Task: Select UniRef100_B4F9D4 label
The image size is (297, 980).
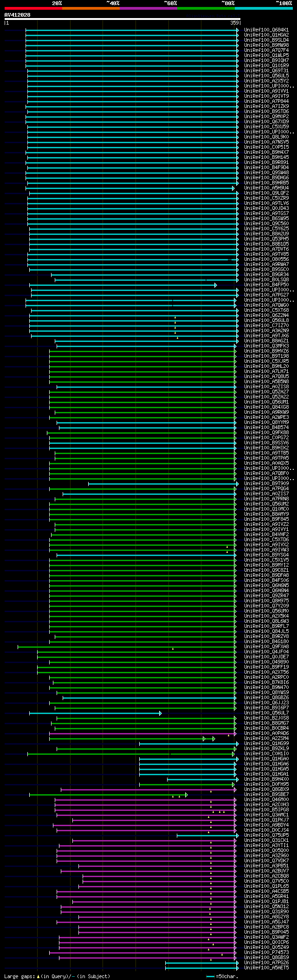Action: [266, 167]
